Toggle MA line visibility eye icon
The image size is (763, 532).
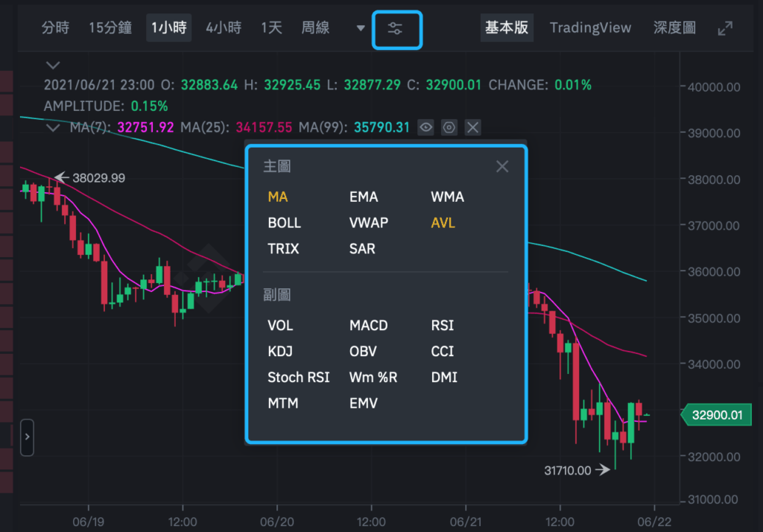click(425, 127)
